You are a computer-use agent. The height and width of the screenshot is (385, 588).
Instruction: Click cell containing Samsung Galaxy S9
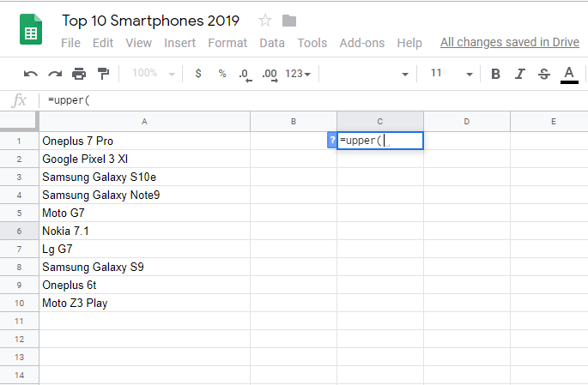(144, 267)
